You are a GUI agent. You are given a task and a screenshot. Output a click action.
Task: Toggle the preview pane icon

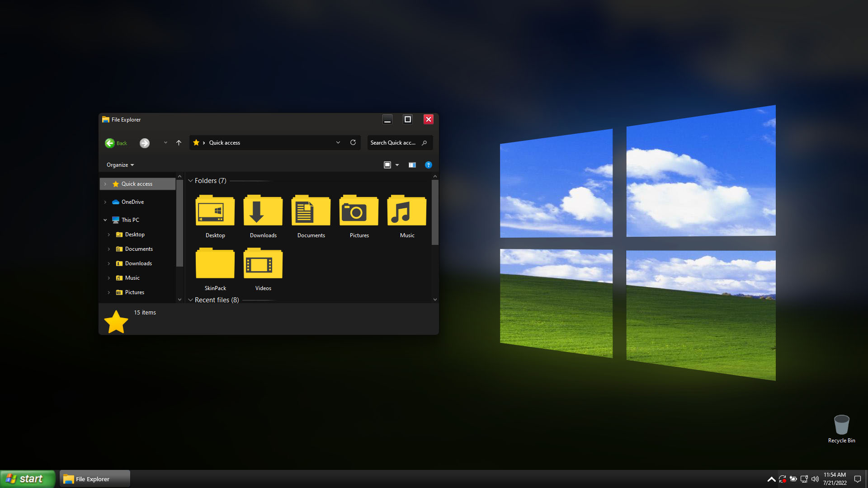[x=412, y=165]
